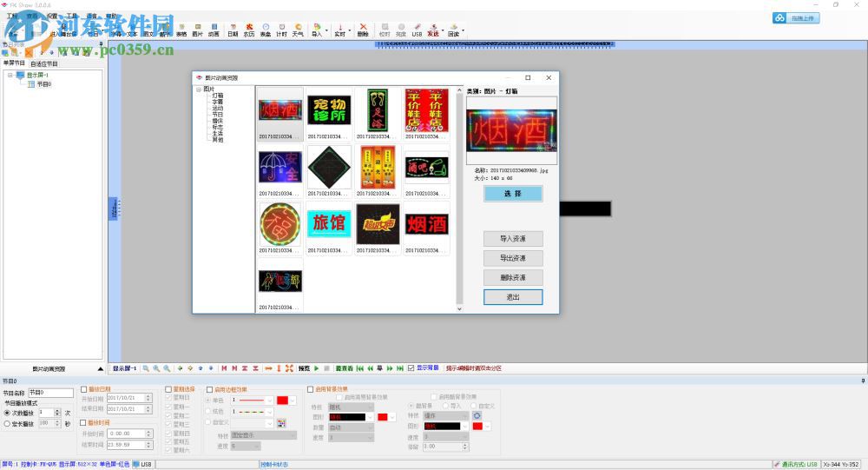
Task: Click the red 删除 (delete) toolbar icon
Action: pyautogui.click(x=363, y=30)
